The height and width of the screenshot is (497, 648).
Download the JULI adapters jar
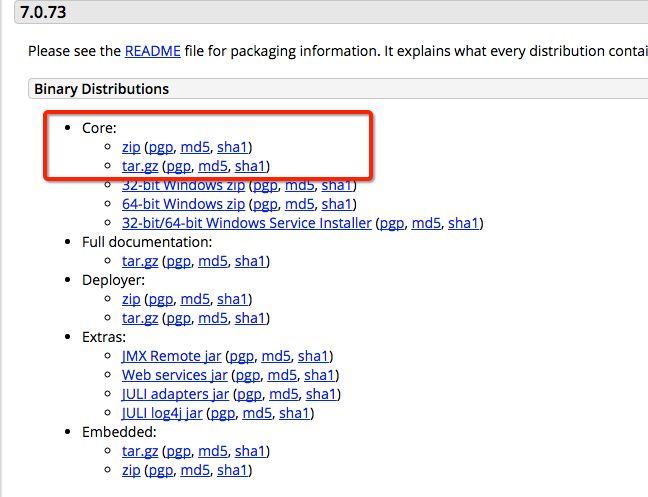175,394
